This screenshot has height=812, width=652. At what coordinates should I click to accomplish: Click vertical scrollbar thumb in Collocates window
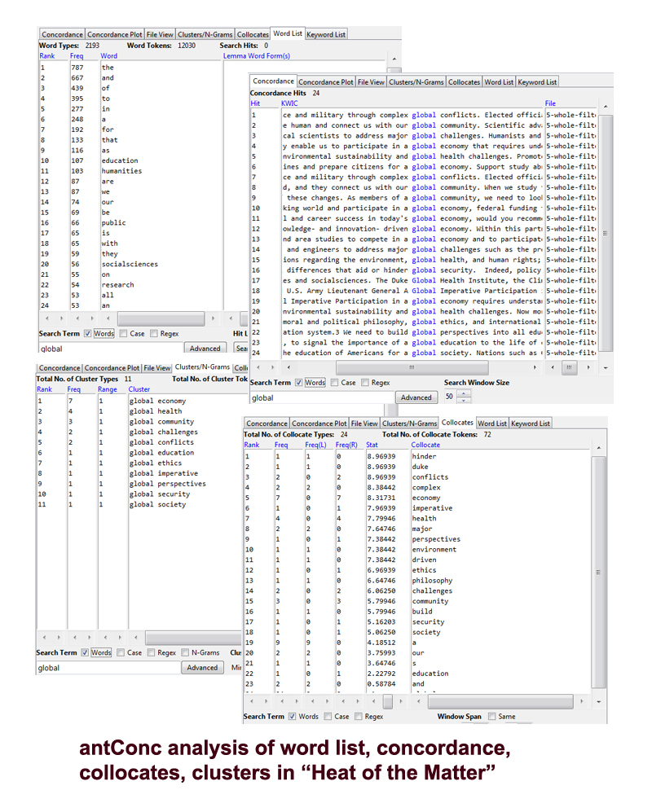pyautogui.click(x=598, y=573)
